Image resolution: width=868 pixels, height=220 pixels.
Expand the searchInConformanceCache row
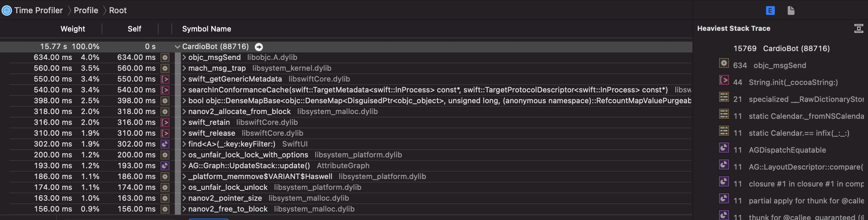tap(184, 90)
